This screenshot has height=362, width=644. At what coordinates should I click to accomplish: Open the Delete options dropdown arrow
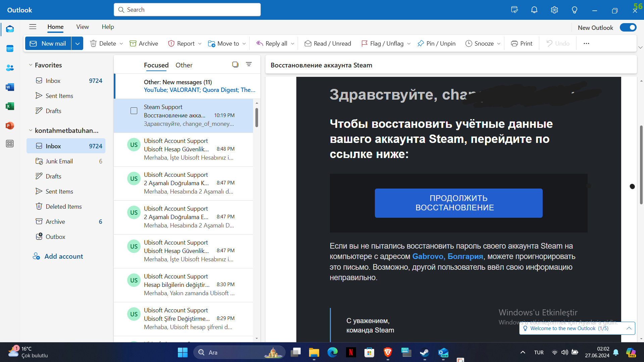point(121,44)
